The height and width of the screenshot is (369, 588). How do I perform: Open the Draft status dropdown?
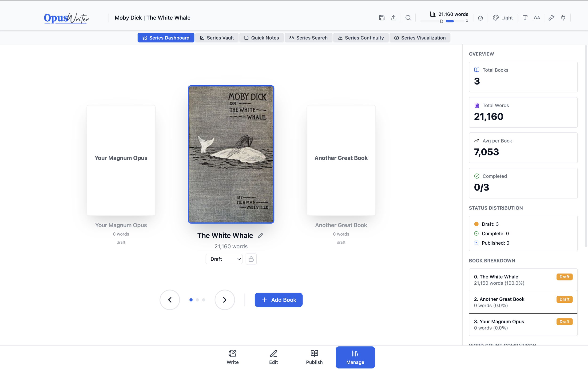coord(224,259)
